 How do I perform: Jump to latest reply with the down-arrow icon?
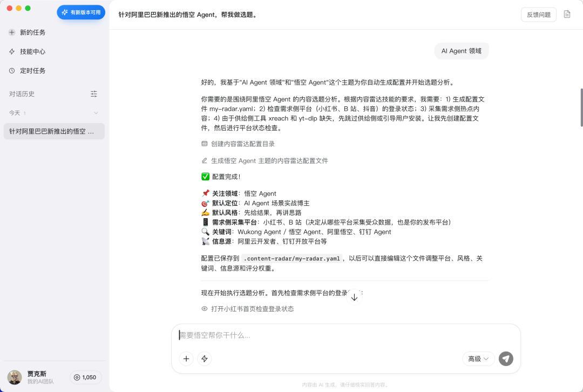[x=354, y=297]
